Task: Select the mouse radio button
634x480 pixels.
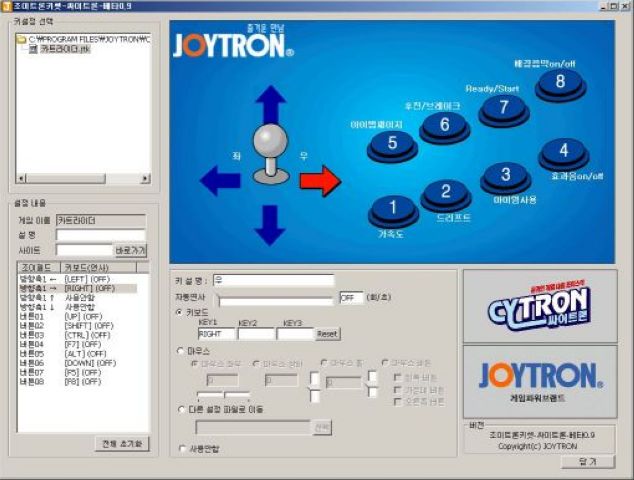Action: [x=181, y=351]
